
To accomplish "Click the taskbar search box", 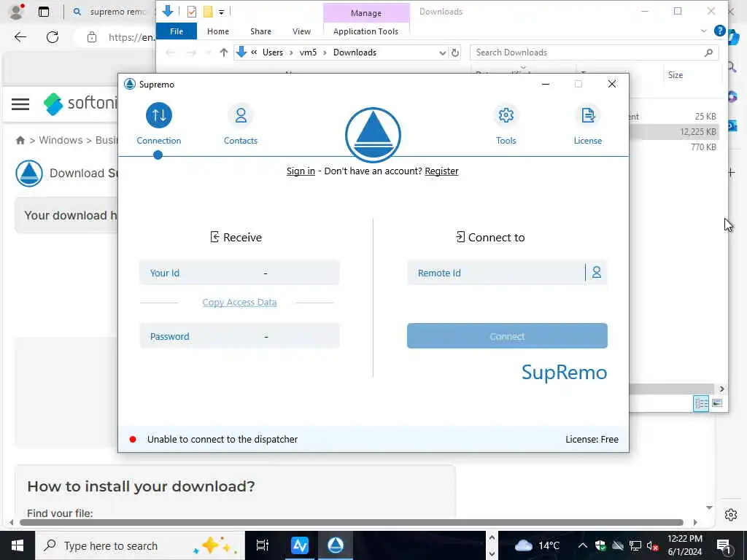I will click(x=139, y=545).
